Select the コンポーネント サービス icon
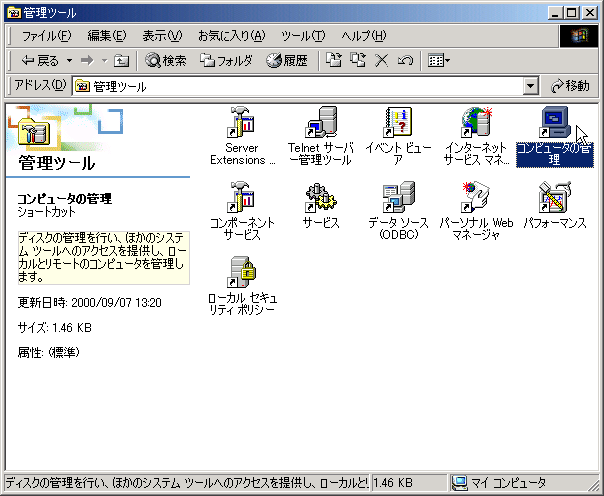Image resolution: width=604 pixels, height=496 pixels. coord(241,197)
